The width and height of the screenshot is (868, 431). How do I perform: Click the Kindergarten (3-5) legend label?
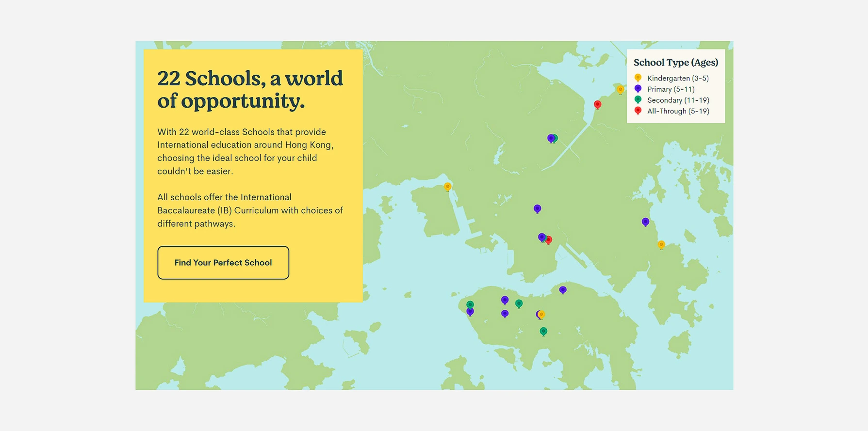point(678,78)
